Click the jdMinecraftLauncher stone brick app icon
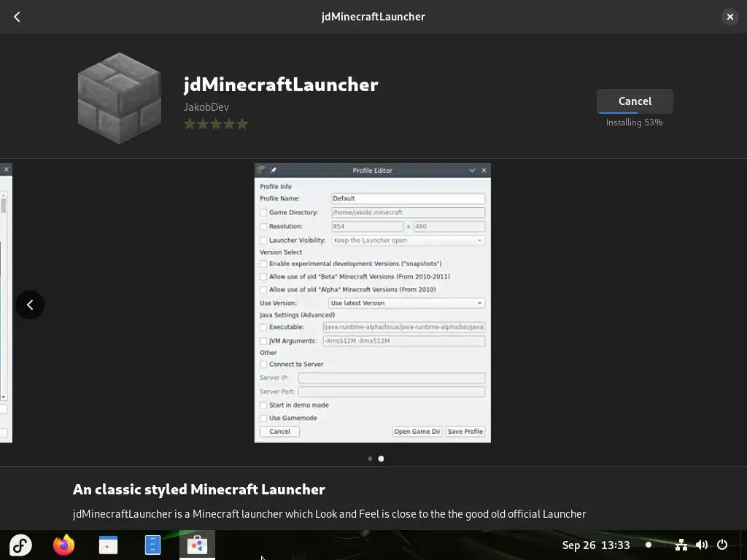Screen dimensions: 747x560 119,98
